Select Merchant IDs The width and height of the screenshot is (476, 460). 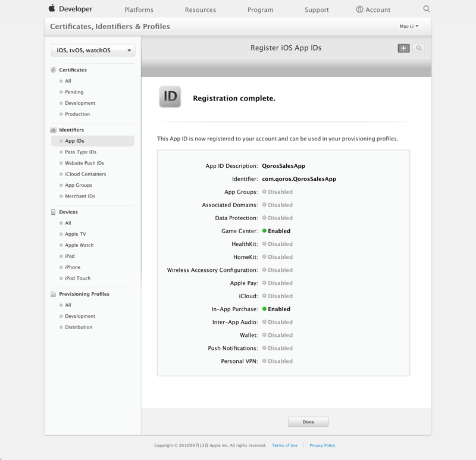coord(80,196)
